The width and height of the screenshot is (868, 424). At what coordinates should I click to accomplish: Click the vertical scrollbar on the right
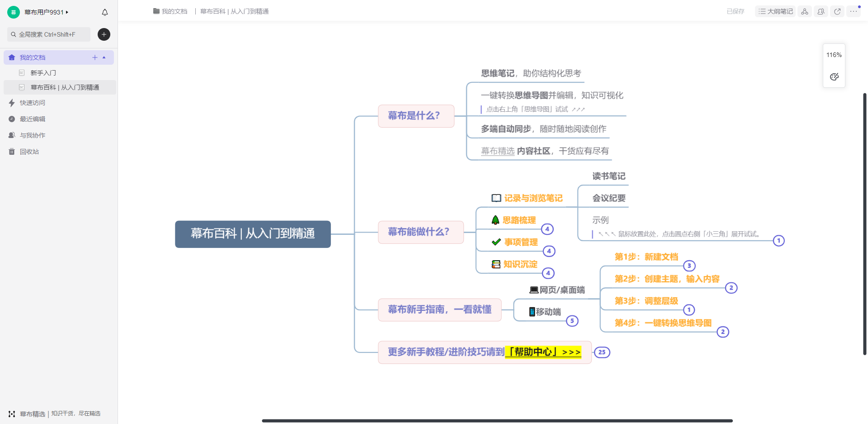(865, 224)
